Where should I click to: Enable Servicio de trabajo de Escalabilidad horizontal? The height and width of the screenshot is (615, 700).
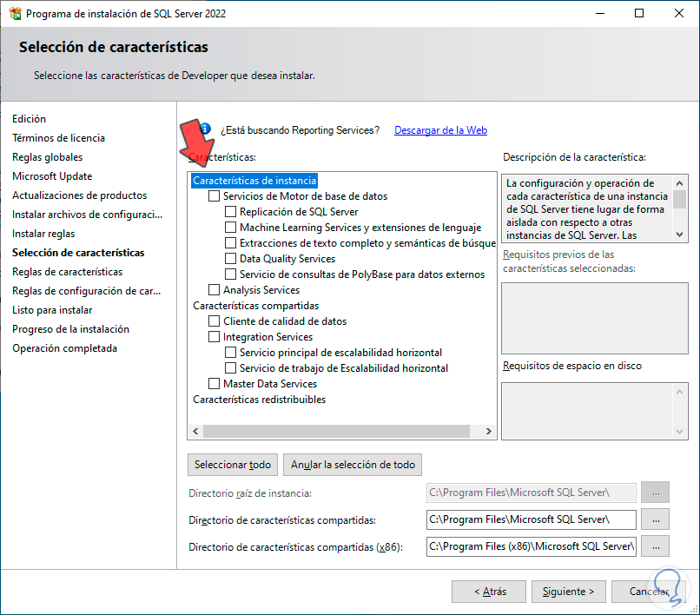point(230,368)
